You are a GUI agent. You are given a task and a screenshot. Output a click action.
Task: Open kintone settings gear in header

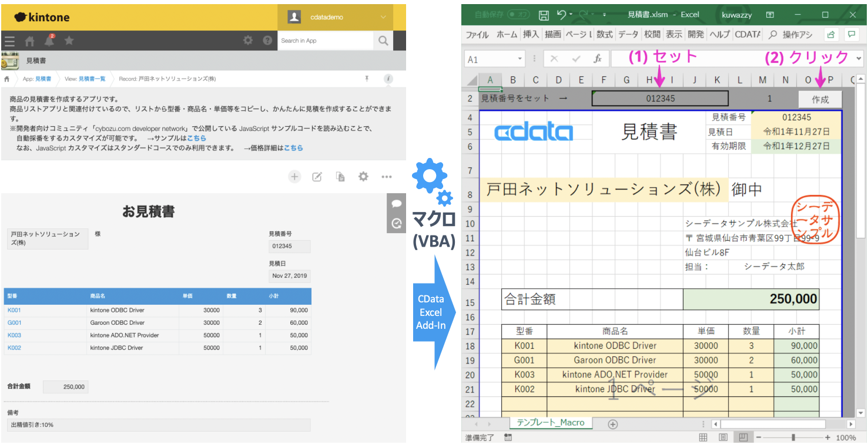248,41
